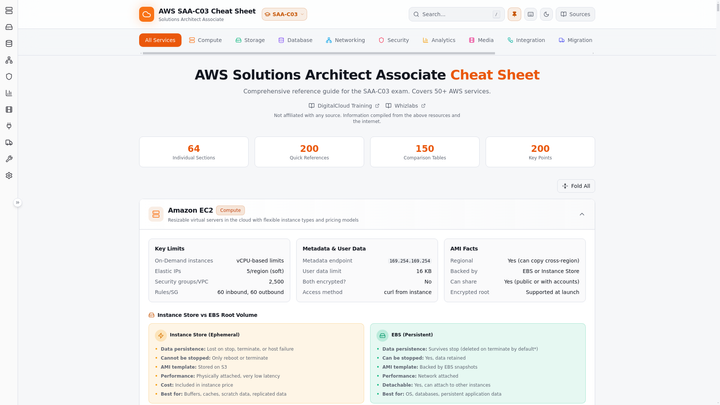The height and width of the screenshot is (405, 720).
Task: Click the EBS Persistent drive icon
Action: pos(382,335)
